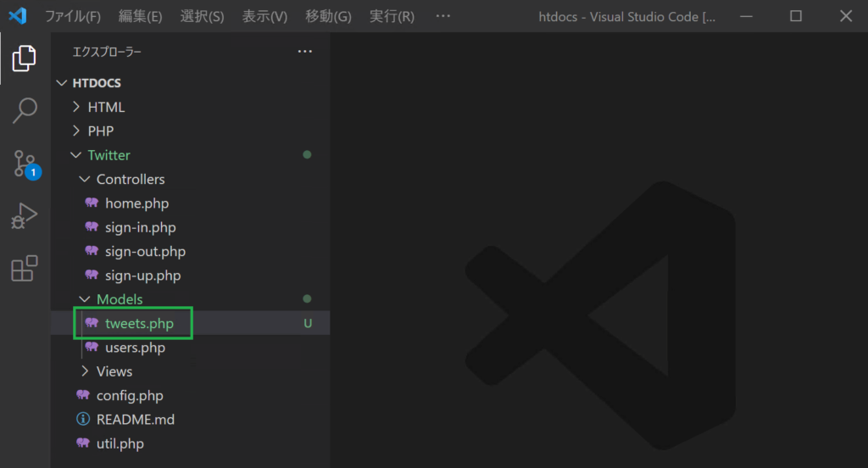The width and height of the screenshot is (868, 468).
Task: Close the Visual Studio Code window
Action: (x=846, y=16)
